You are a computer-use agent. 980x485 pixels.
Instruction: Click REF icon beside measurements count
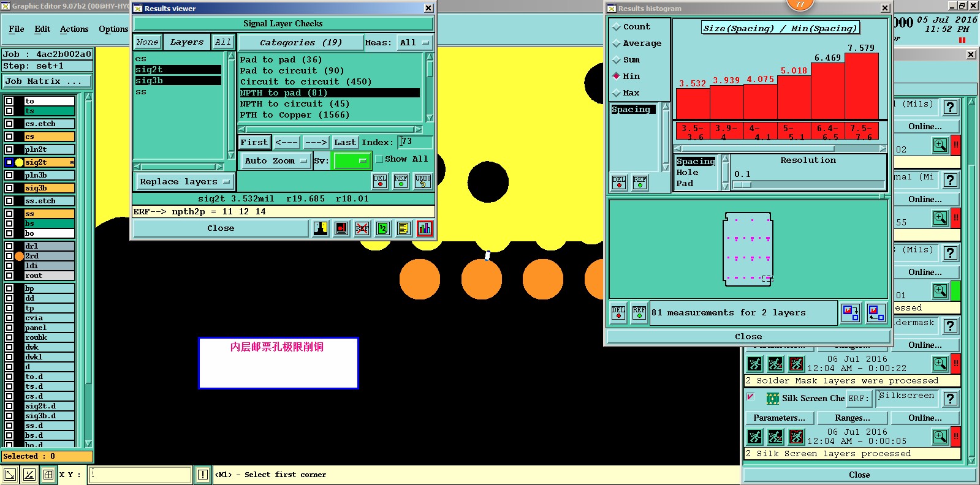coord(639,313)
